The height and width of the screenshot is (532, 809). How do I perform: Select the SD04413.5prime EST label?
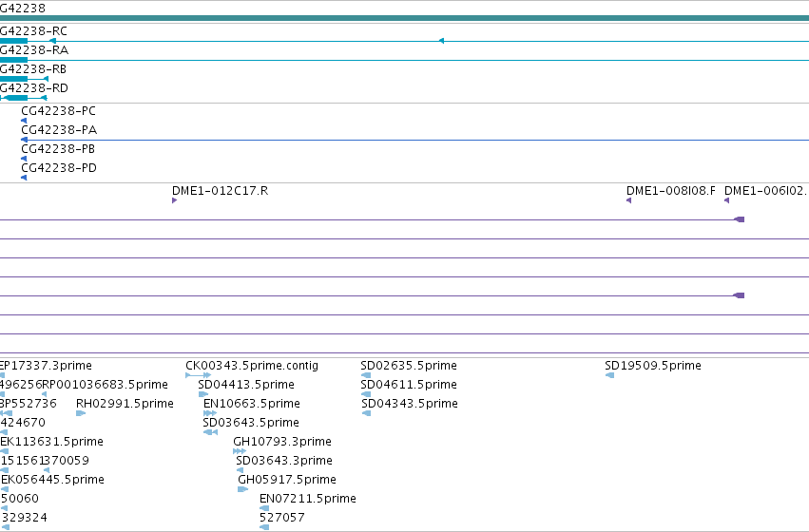point(246,385)
